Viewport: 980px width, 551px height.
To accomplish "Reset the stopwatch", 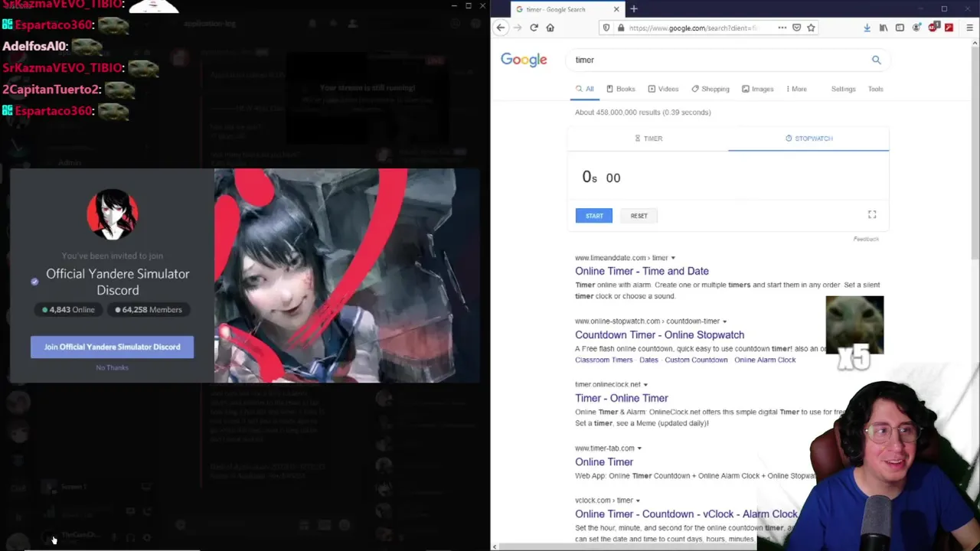I will 639,216.
